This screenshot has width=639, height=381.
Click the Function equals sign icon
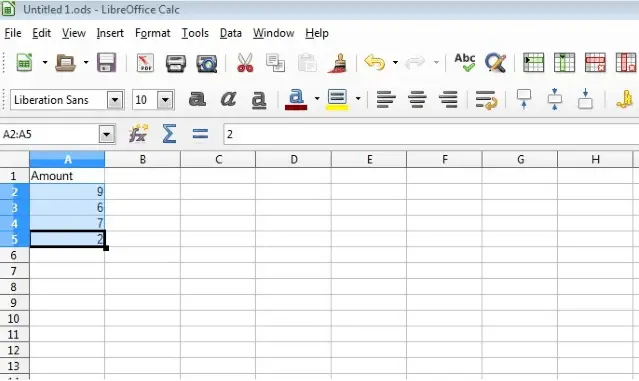tap(200, 134)
